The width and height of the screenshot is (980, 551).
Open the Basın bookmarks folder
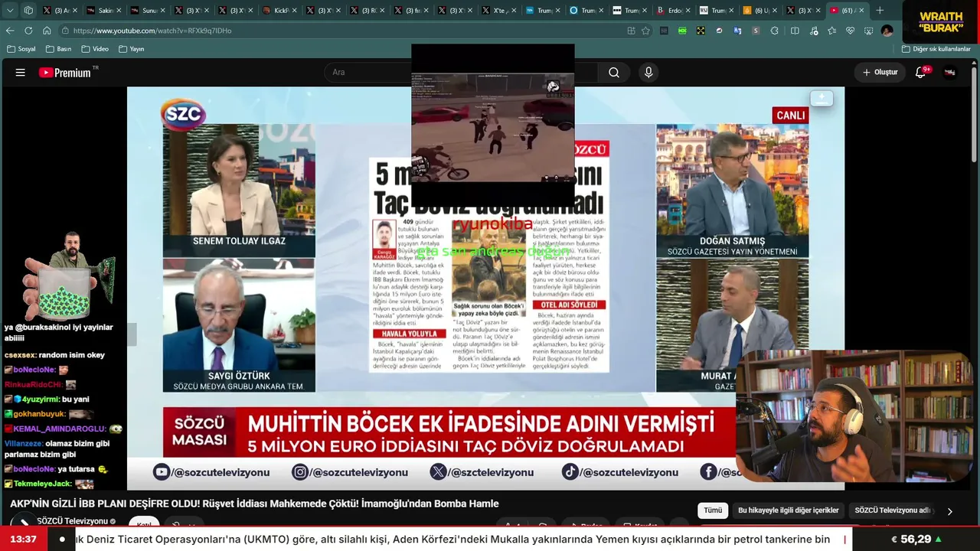(x=59, y=49)
